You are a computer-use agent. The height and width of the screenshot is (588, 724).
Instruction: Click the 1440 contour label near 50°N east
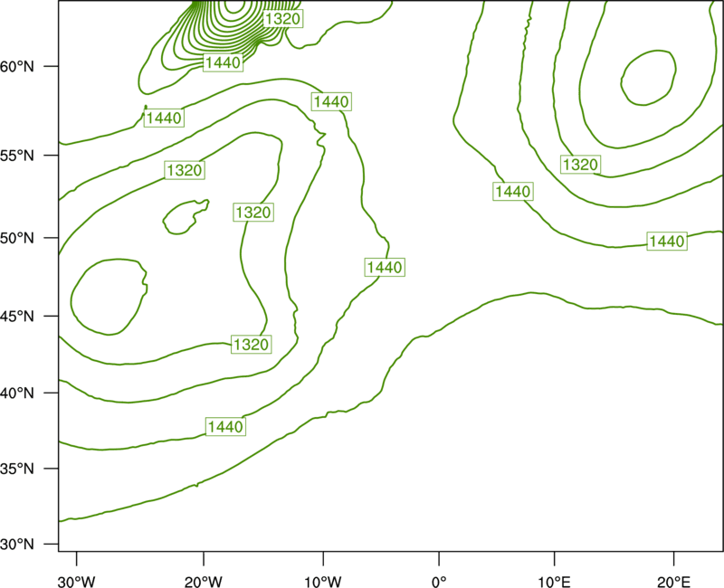(x=667, y=241)
